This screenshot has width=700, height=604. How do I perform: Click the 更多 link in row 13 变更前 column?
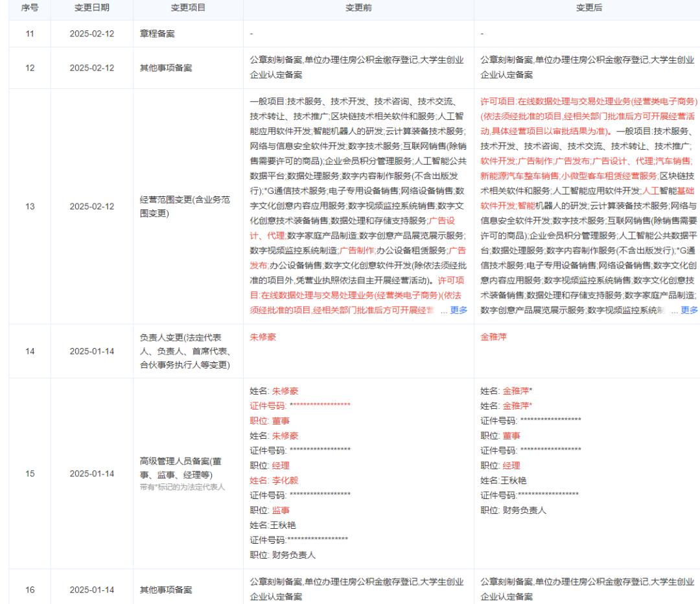458,310
